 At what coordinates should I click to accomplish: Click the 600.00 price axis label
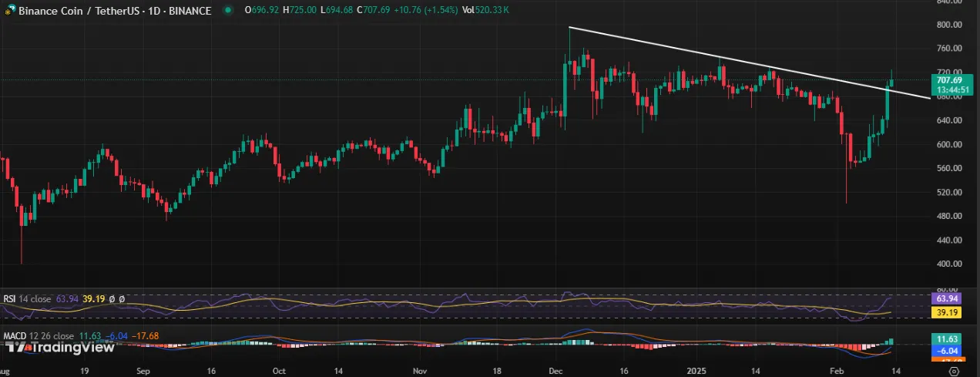[x=948, y=144]
